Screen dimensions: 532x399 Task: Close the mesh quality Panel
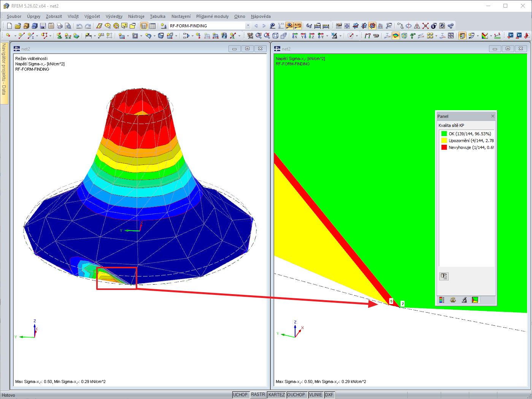tap(493, 116)
